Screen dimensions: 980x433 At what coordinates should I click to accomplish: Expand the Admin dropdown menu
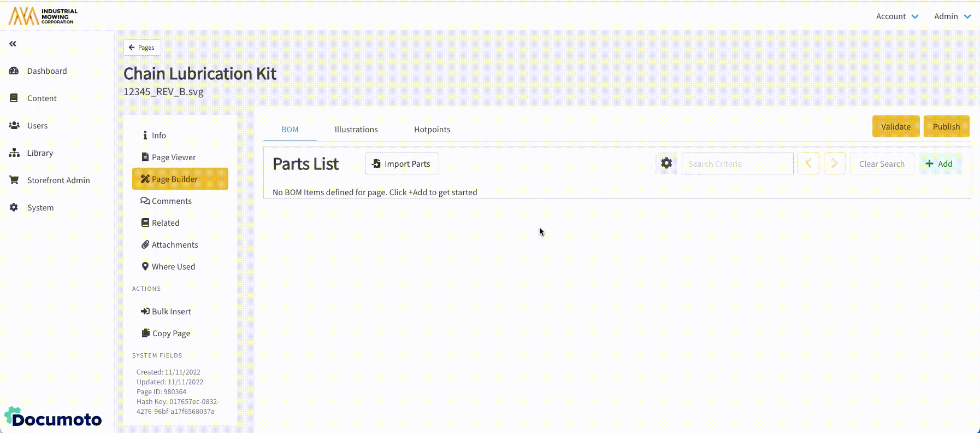(x=952, y=16)
